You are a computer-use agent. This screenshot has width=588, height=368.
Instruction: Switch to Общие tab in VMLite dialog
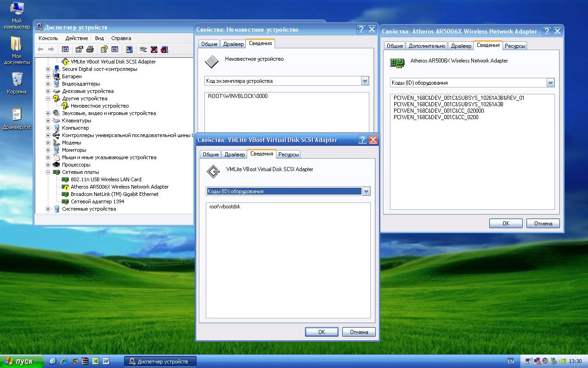click(211, 155)
